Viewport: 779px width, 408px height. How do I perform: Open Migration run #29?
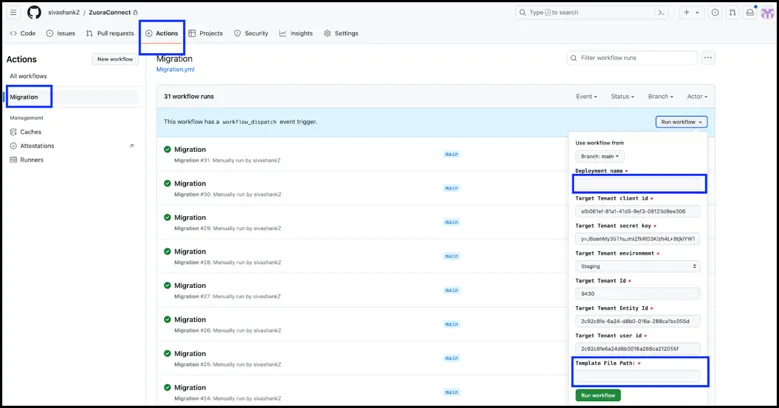[190, 218]
